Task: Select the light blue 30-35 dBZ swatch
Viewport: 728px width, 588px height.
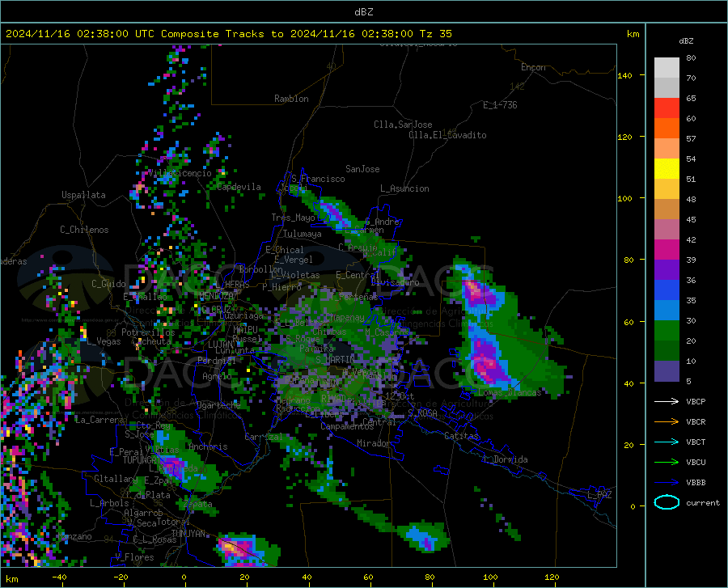Action: click(x=667, y=311)
